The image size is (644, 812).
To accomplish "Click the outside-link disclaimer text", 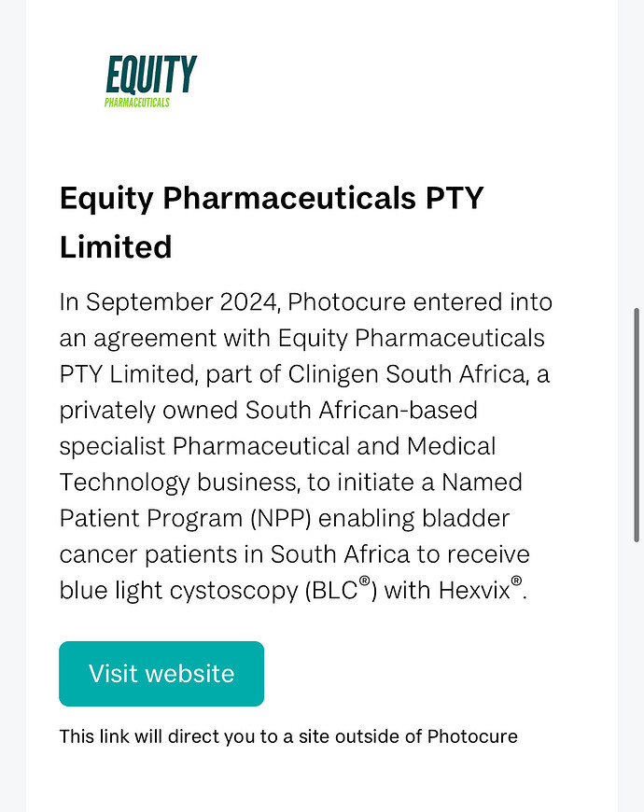I will pos(288,736).
